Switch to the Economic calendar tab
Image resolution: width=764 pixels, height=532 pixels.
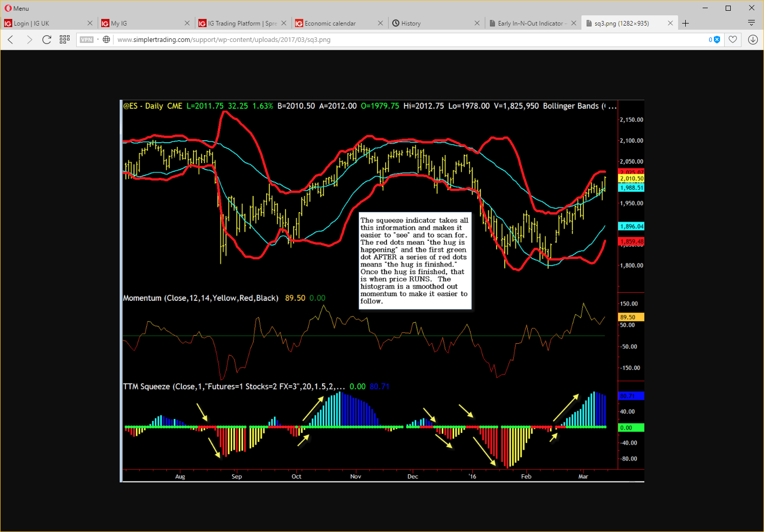(340, 23)
